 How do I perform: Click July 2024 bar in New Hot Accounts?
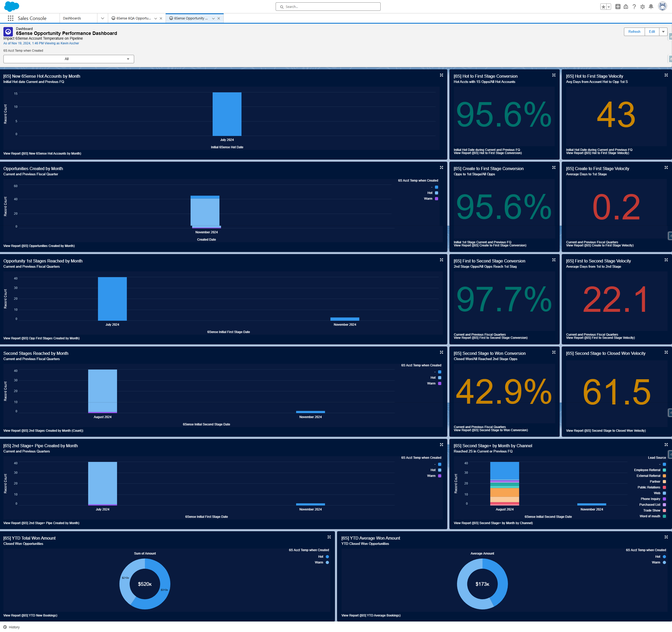pyautogui.click(x=227, y=114)
